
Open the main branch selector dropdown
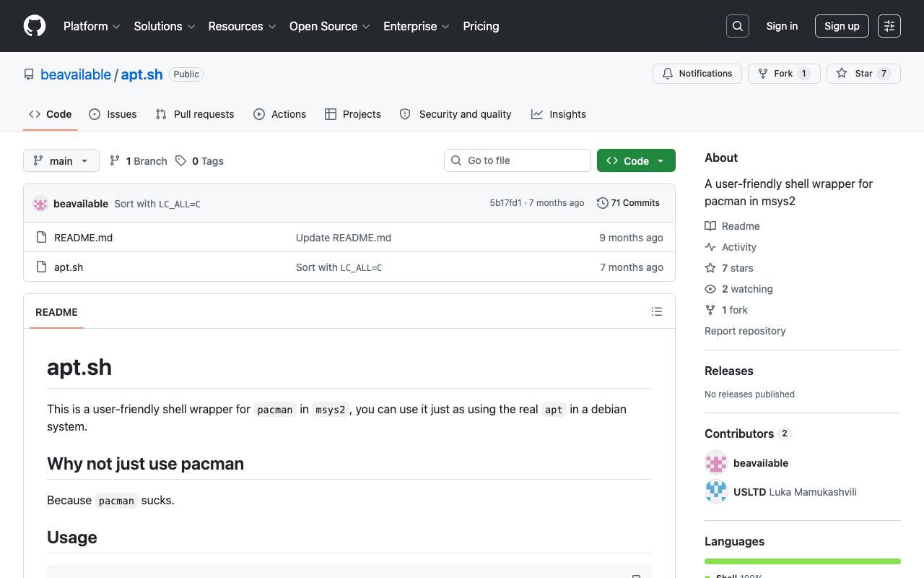(61, 160)
